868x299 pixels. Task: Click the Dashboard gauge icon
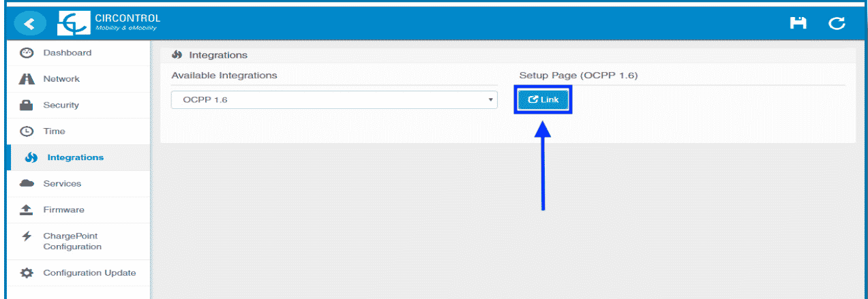(x=27, y=53)
